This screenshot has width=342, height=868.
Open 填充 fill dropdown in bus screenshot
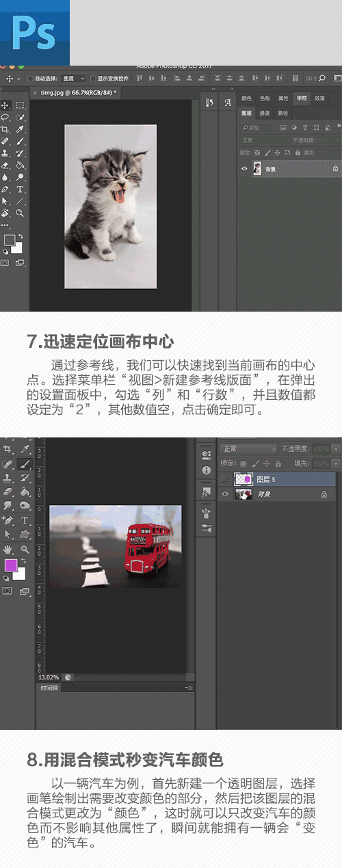coord(336,463)
